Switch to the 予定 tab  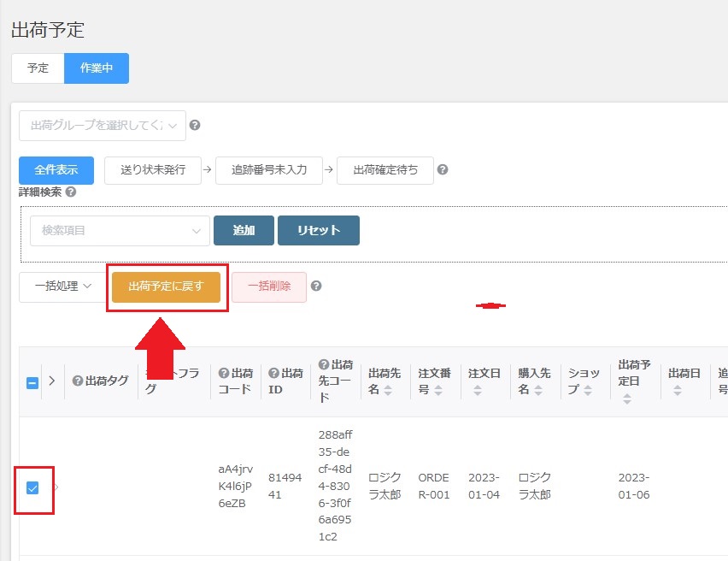click(38, 68)
